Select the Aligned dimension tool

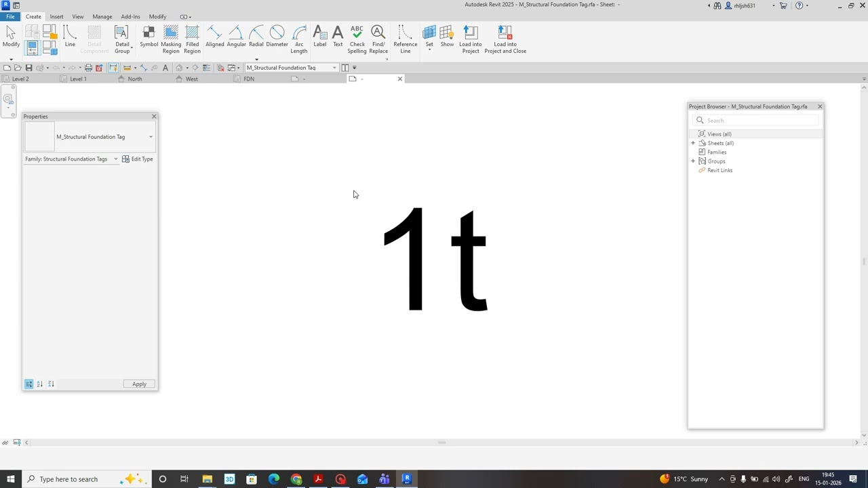(x=215, y=37)
